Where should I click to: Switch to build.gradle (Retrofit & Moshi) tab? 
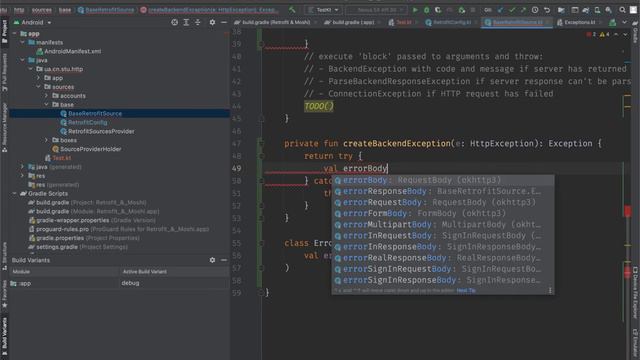(x=273, y=22)
